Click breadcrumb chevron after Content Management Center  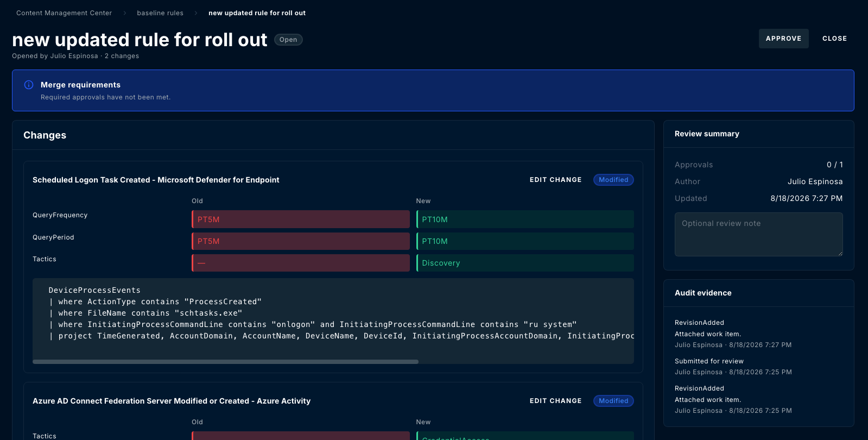(124, 13)
